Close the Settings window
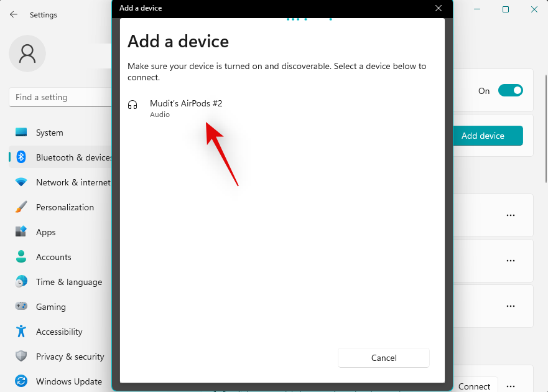This screenshot has width=548, height=392. point(534,9)
